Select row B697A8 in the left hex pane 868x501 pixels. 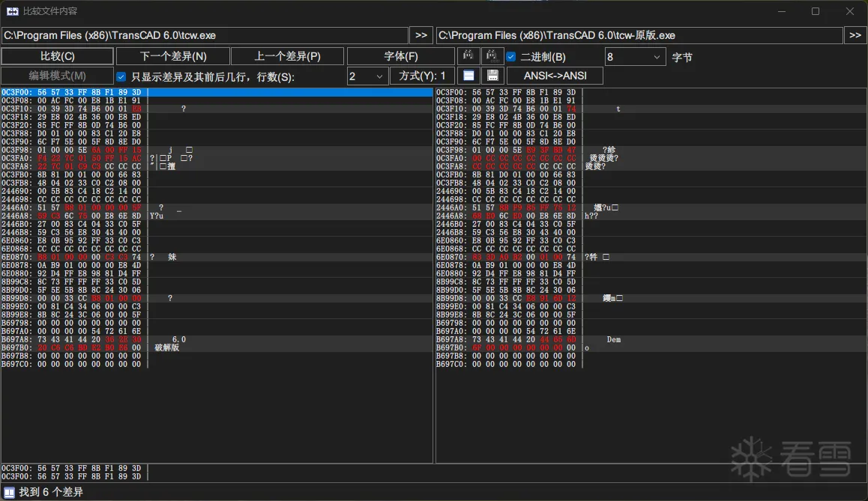click(217, 339)
